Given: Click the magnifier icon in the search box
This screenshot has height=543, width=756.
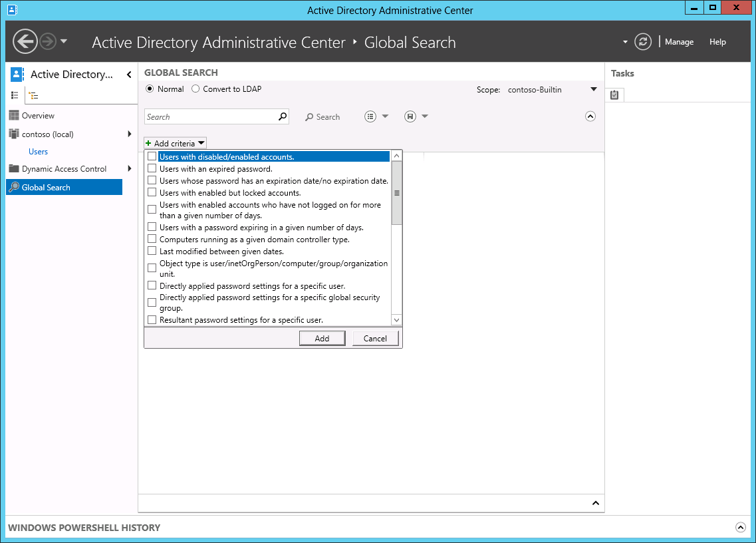Looking at the screenshot, I should click(283, 116).
